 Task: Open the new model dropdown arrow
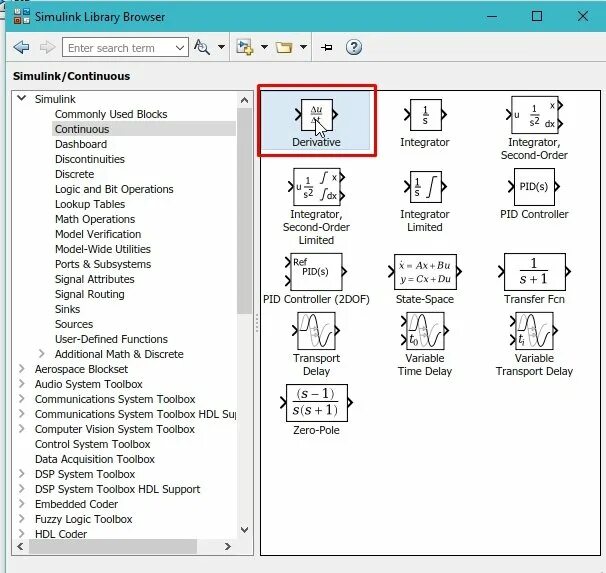click(x=264, y=47)
